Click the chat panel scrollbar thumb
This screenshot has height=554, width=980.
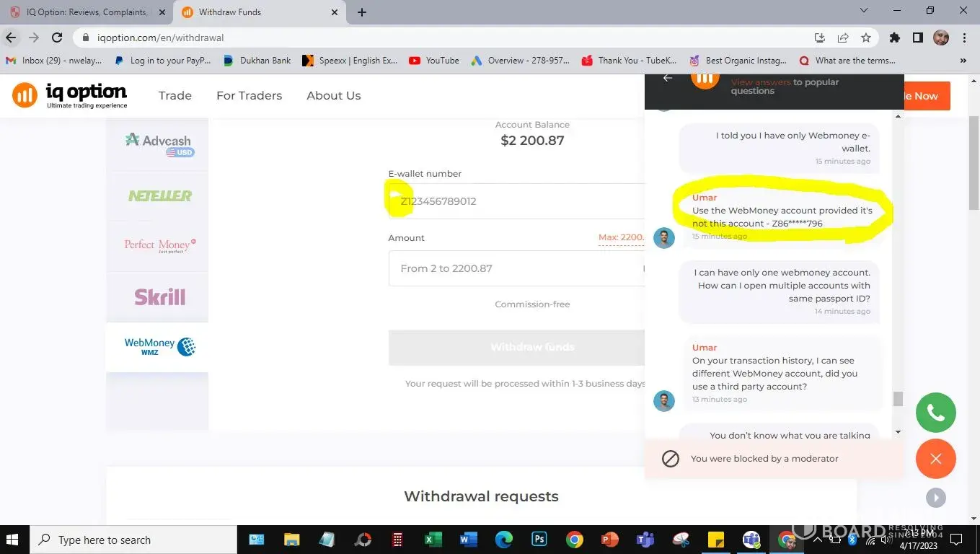[x=898, y=399]
